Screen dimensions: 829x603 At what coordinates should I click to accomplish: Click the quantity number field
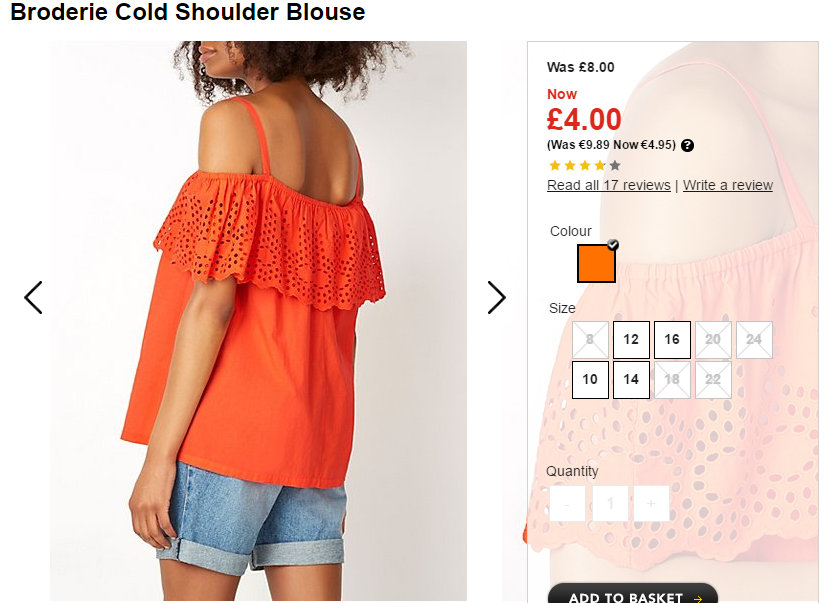(x=610, y=504)
